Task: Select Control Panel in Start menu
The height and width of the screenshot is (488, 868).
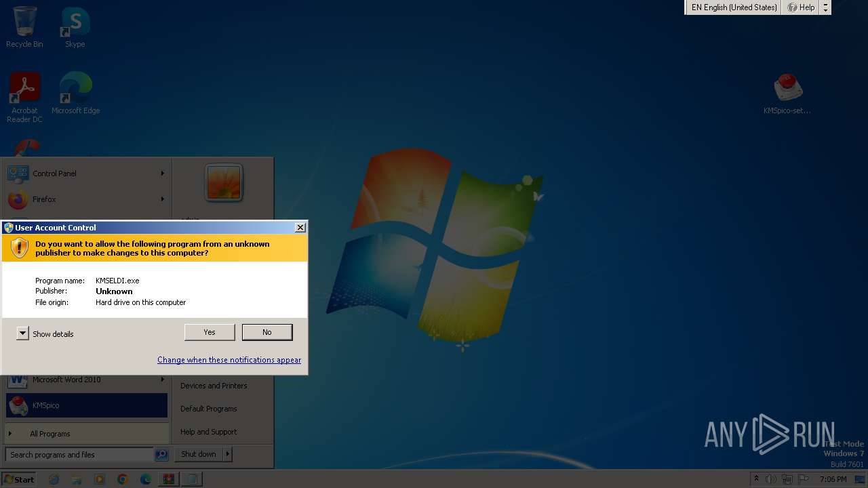Action: (x=86, y=174)
